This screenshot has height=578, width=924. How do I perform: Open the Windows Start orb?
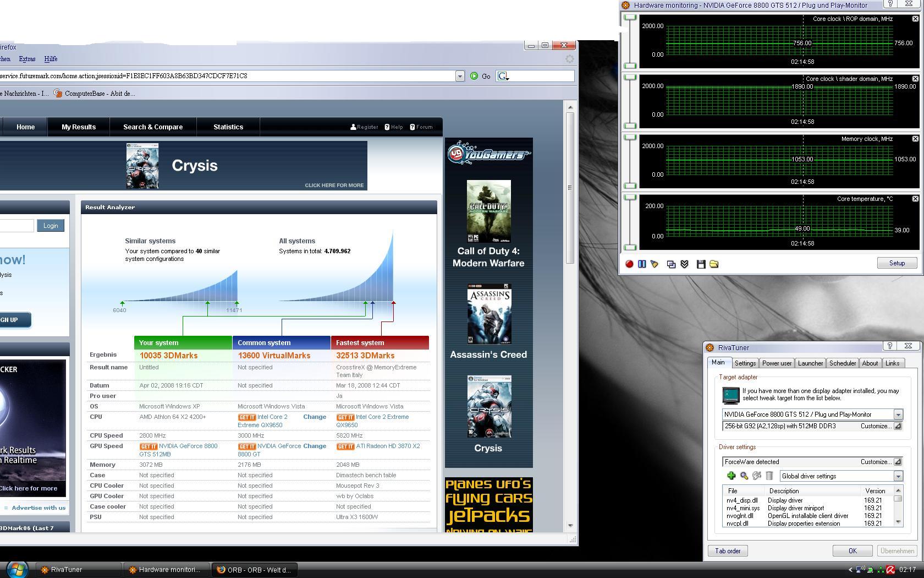point(16,569)
